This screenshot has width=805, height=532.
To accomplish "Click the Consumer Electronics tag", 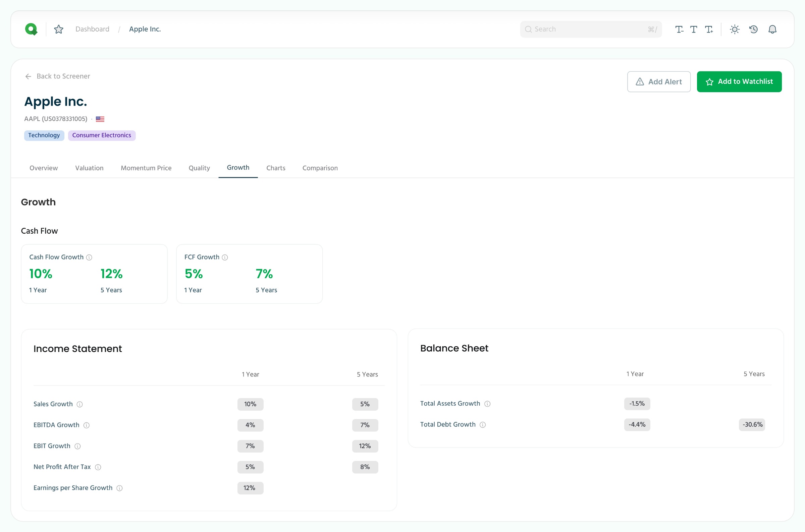I will [102, 135].
